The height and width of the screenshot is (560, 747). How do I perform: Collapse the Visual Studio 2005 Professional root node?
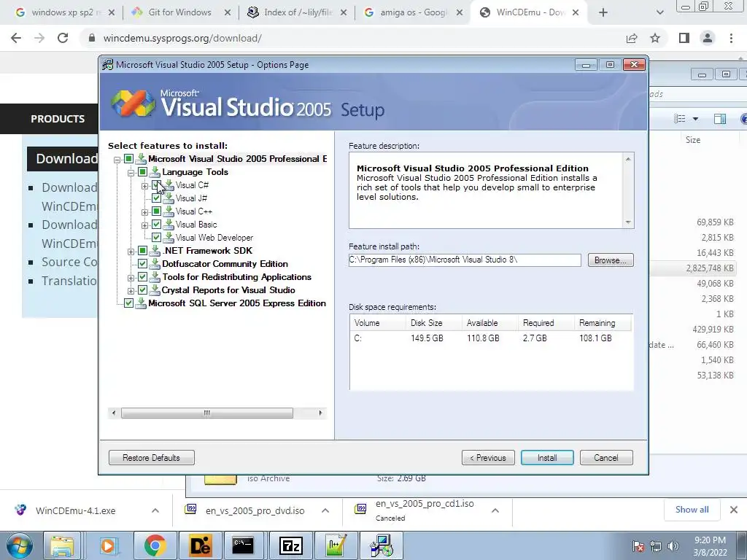(117, 159)
